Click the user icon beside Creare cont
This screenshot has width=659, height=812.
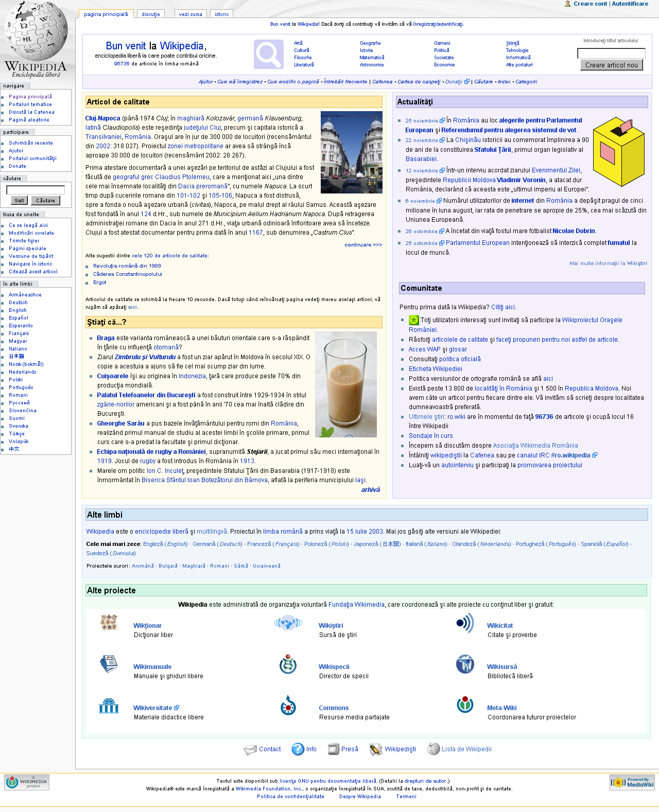567,4
